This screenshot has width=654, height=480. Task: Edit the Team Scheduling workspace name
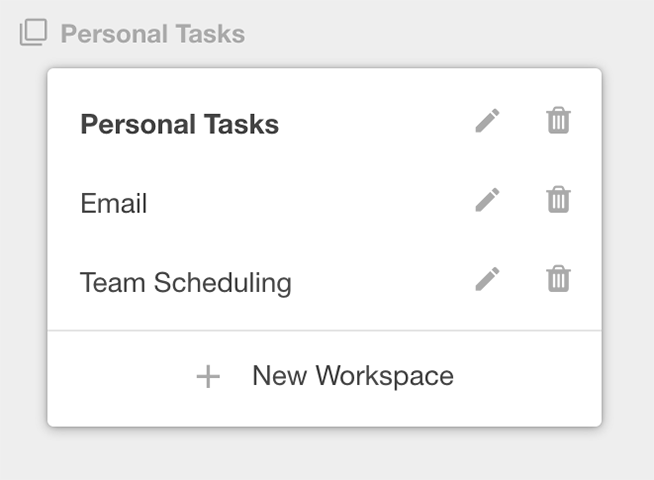click(x=487, y=279)
